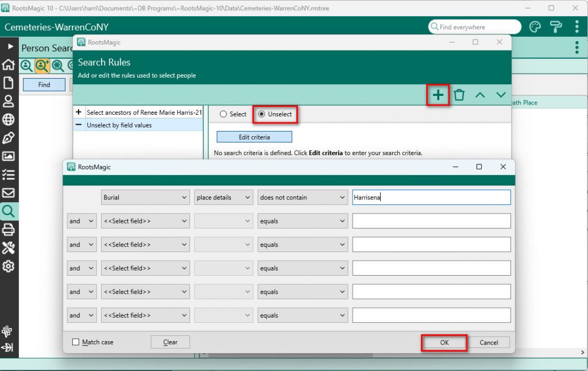Image resolution: width=588 pixels, height=371 pixels.
Task: Click the last row's empty value field
Action: [431, 315]
